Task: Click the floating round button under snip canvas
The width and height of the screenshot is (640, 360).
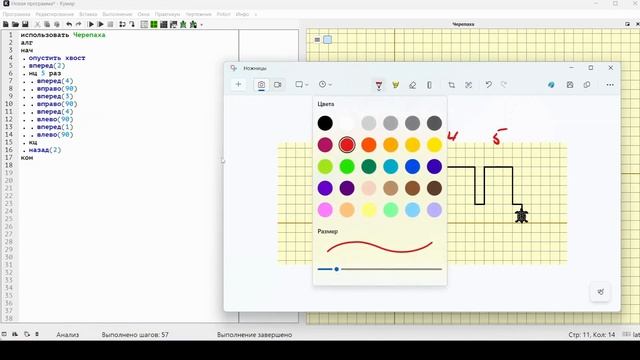Action: (x=600, y=292)
